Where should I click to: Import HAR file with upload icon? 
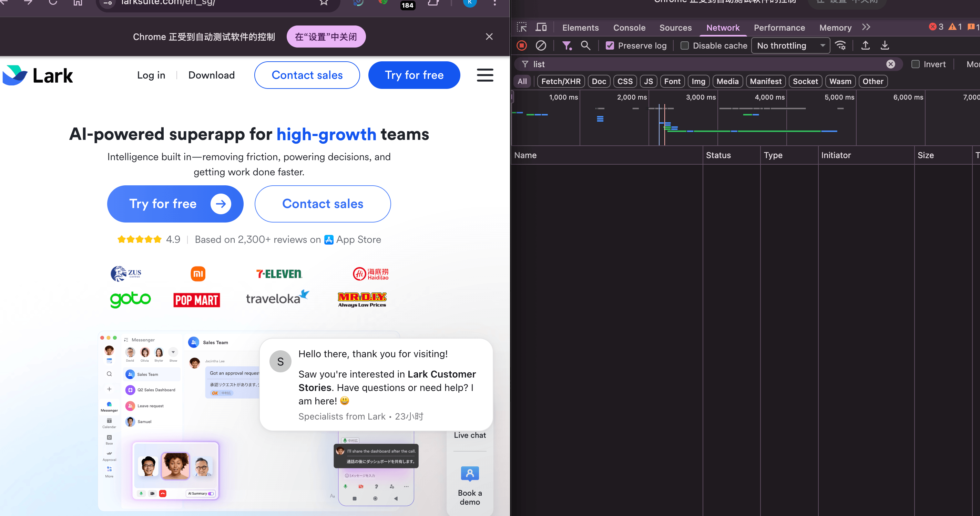pos(866,45)
